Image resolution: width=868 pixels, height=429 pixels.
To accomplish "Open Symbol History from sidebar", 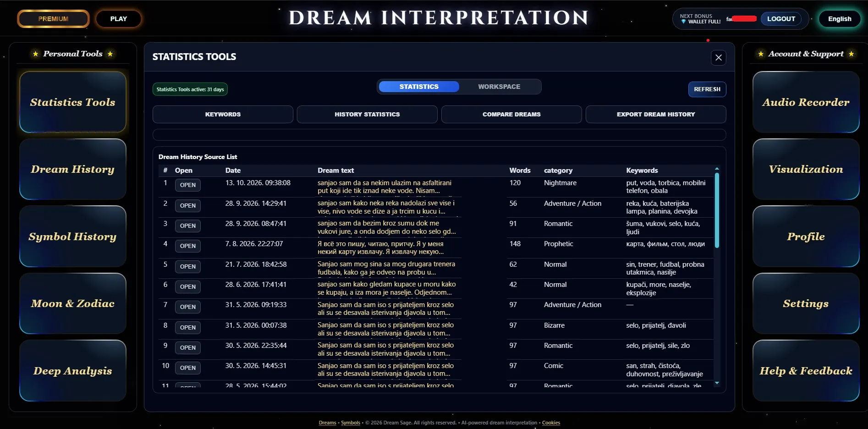I will click(73, 236).
